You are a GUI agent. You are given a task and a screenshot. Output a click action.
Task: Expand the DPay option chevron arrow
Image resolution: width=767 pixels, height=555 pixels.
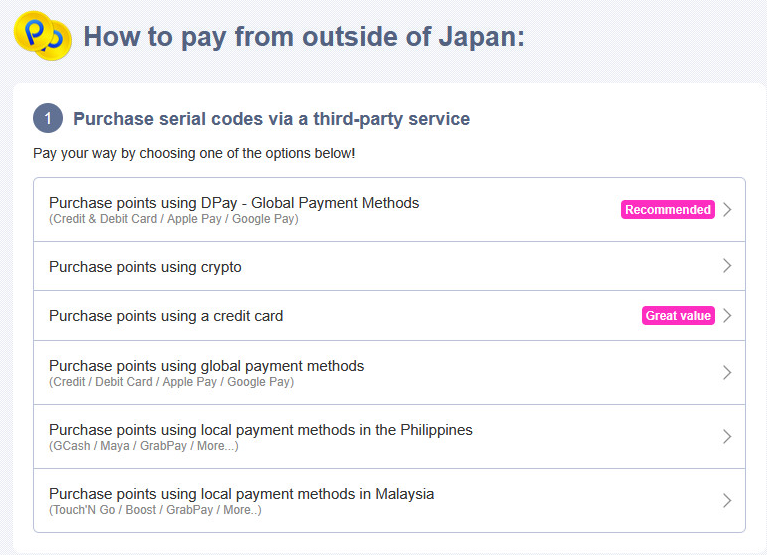click(x=728, y=210)
